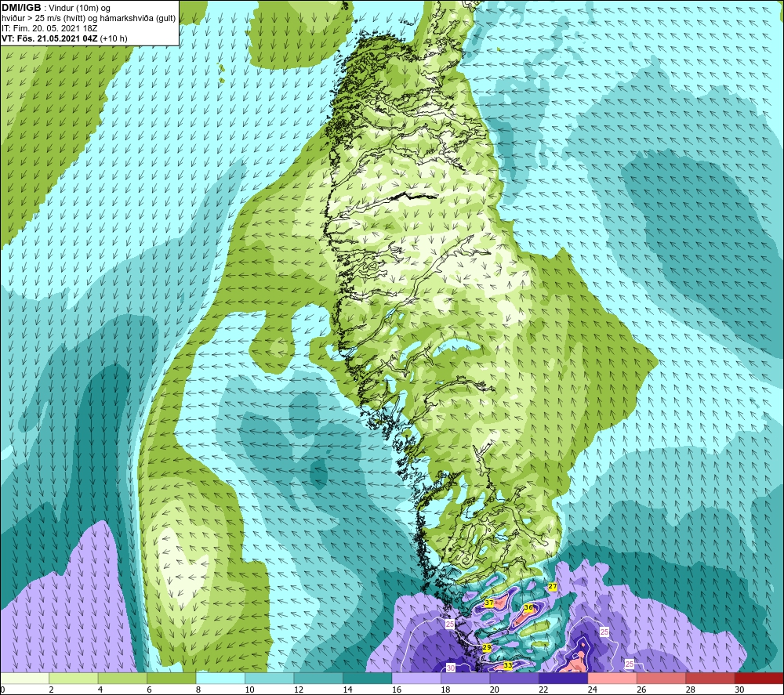Image resolution: width=784 pixels, height=695 pixels.
Task: Click the yellow 37 maximum gust label
Action: (x=489, y=603)
